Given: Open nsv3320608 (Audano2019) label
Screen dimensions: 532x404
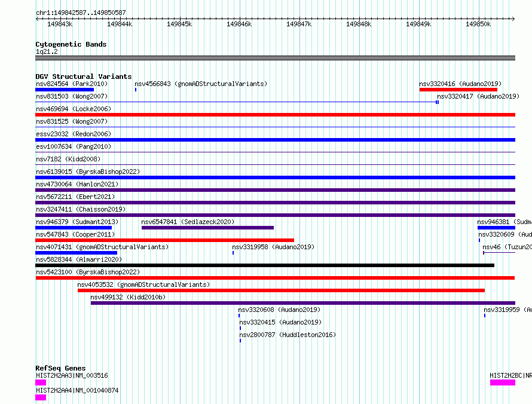Looking at the screenshot, I should point(279,310).
